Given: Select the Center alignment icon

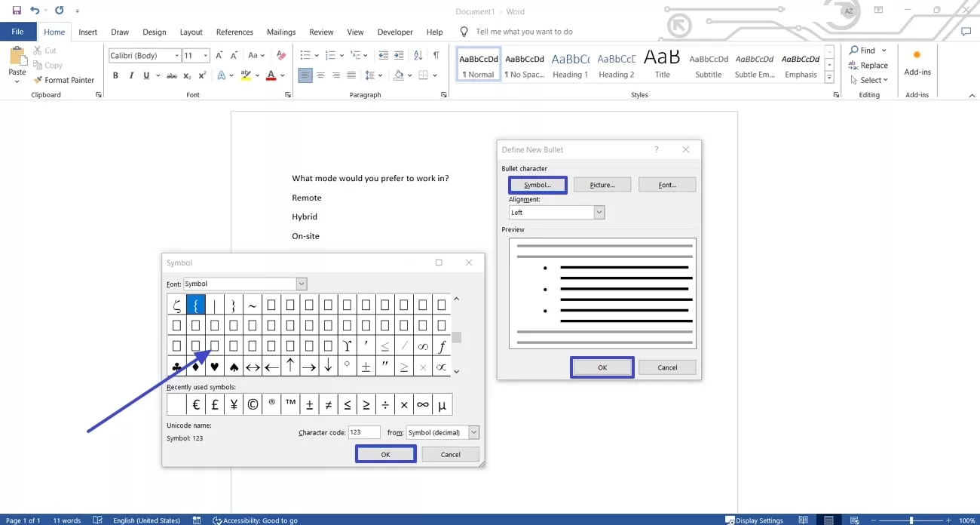Looking at the screenshot, I should pyautogui.click(x=320, y=75).
